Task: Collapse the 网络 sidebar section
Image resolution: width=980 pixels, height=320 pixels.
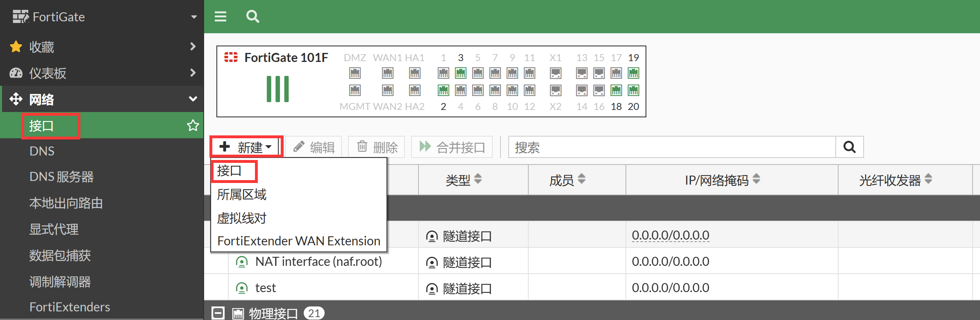Action: [x=193, y=99]
